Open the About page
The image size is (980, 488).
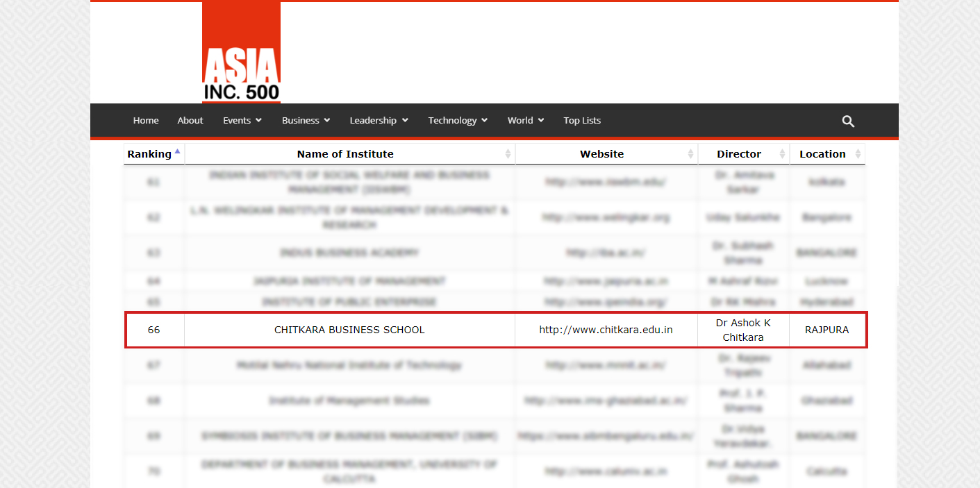click(x=190, y=121)
